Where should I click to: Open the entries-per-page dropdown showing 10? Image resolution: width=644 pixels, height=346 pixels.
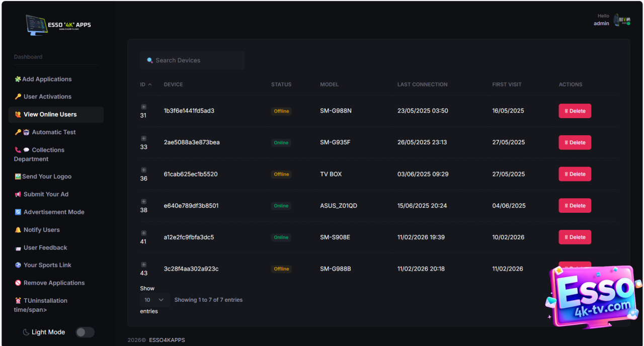[154, 300]
